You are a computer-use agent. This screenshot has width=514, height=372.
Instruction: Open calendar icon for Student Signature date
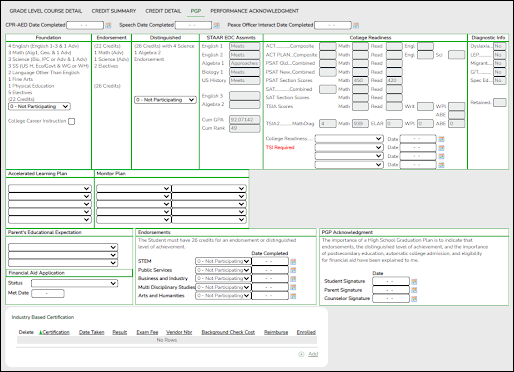(414, 282)
